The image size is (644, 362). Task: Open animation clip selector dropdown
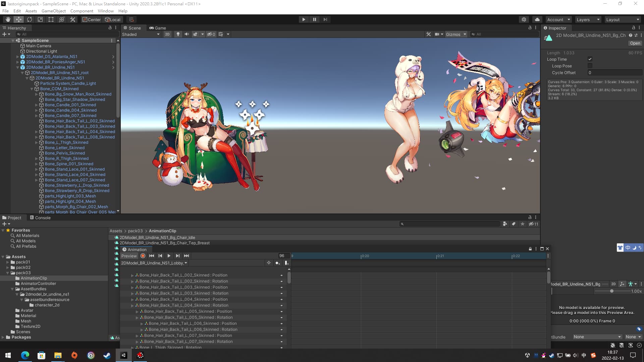coord(154,263)
